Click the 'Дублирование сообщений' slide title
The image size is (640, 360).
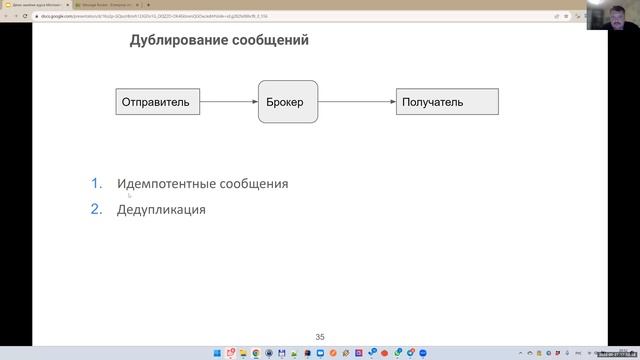(x=219, y=40)
